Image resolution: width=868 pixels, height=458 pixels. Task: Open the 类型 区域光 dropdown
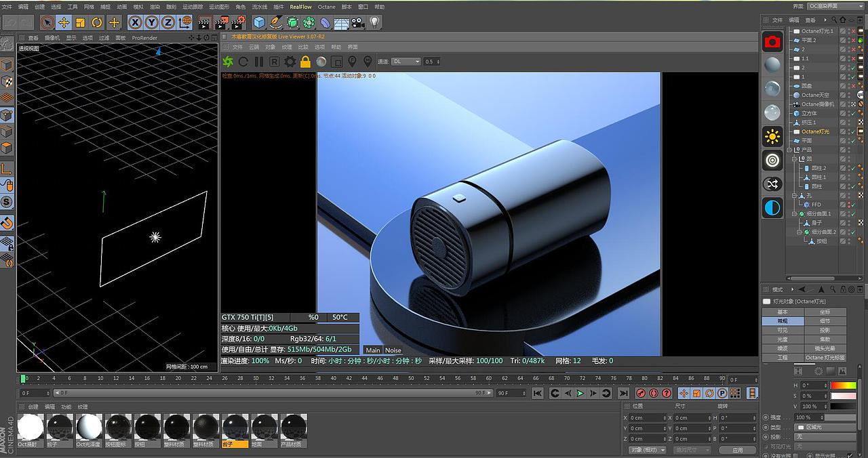(825, 428)
